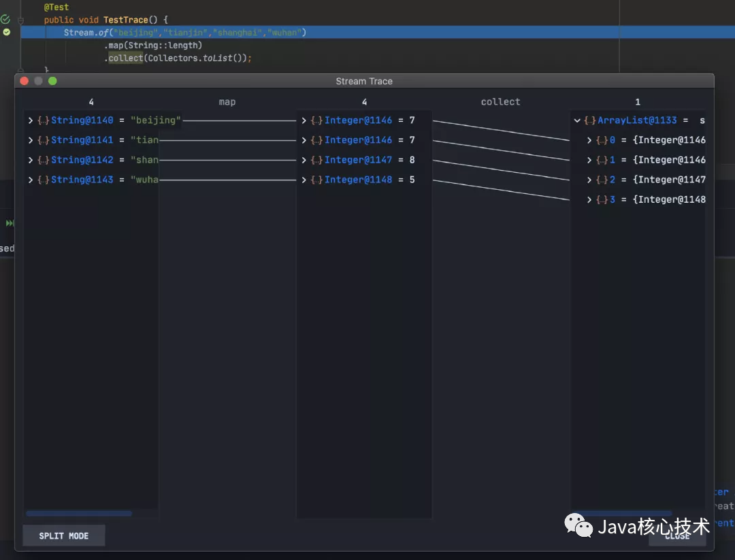Expand ArrayList element 3
Image resolution: width=735 pixels, height=560 pixels.
click(589, 199)
